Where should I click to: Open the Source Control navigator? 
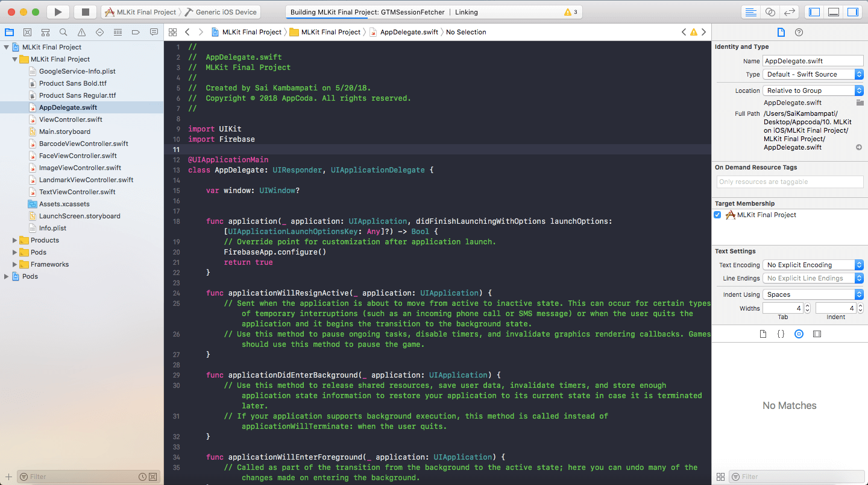click(27, 32)
